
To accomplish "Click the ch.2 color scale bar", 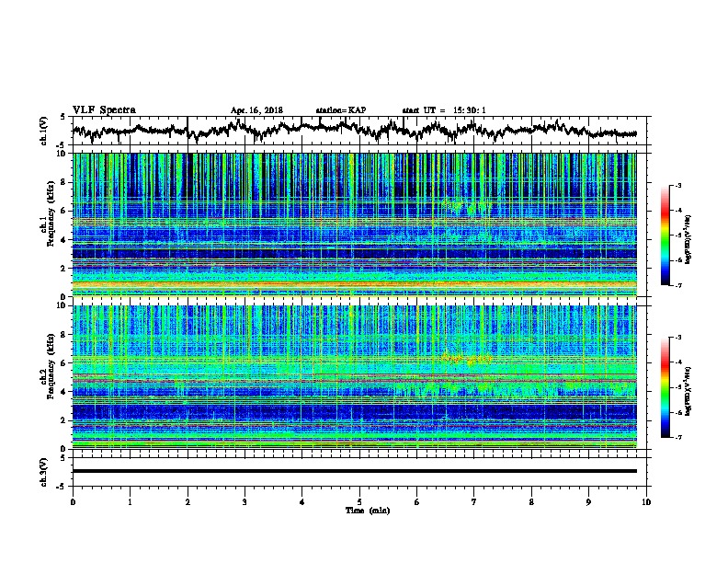I will (665, 387).
